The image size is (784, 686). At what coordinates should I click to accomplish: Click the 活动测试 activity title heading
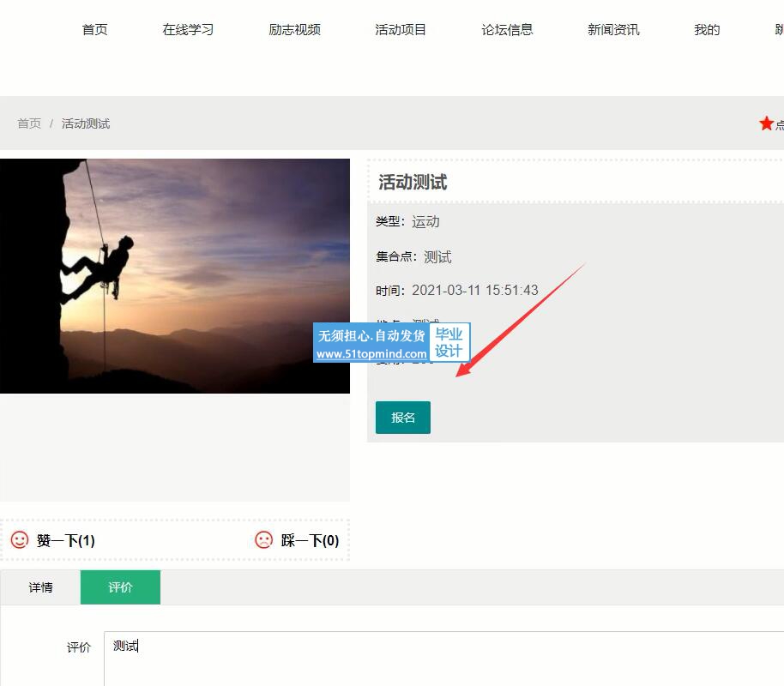413,183
